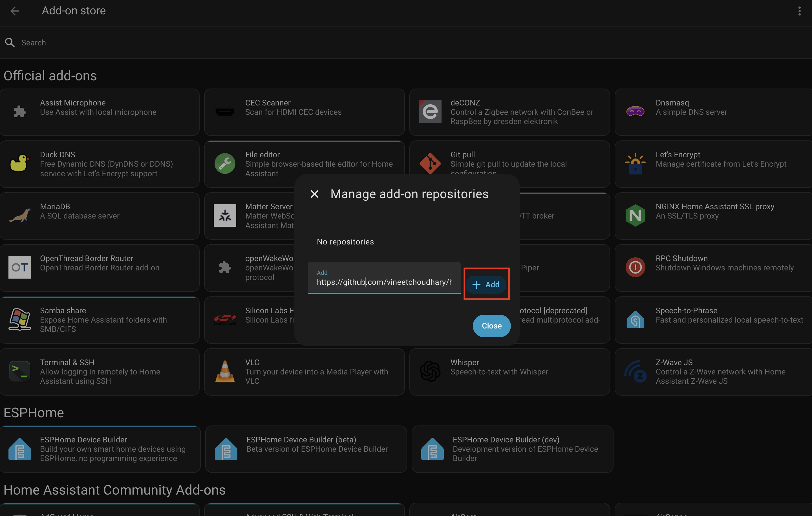Open the Dnsmasq add-on title
812x516 pixels.
(672, 103)
